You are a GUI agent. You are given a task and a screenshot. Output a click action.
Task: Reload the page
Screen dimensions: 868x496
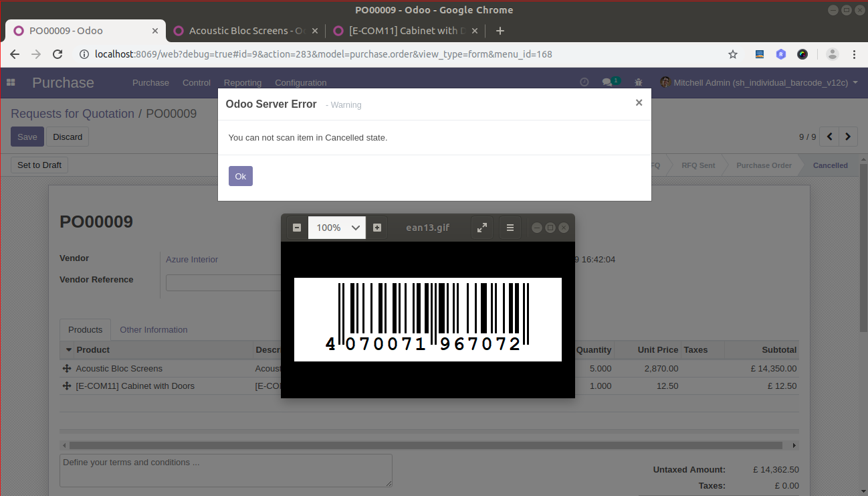(58, 54)
